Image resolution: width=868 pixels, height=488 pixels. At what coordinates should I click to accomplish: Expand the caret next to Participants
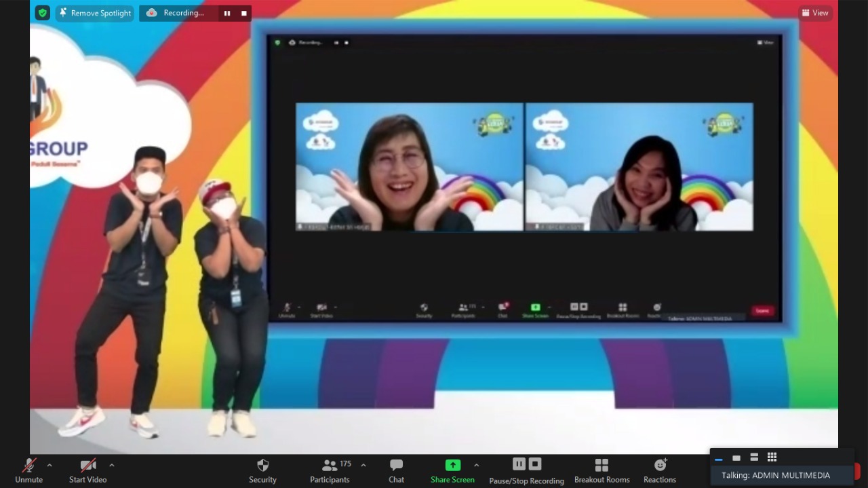point(363,465)
